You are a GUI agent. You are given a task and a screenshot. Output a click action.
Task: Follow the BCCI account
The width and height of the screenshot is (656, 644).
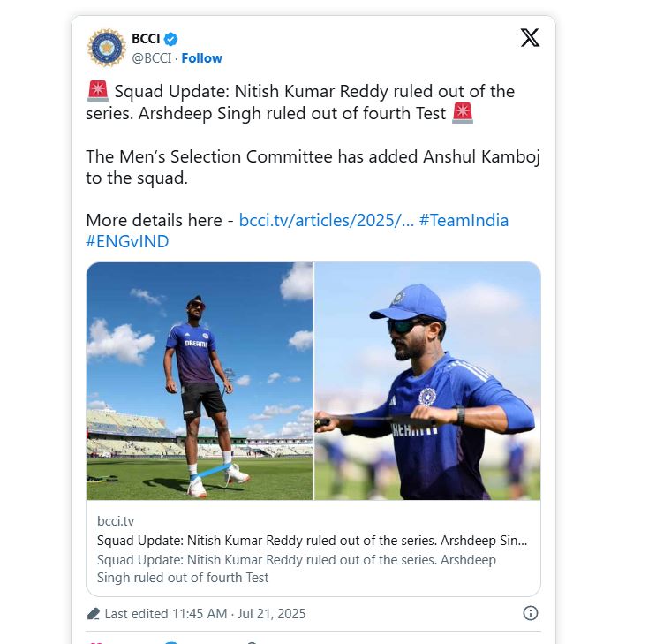click(201, 58)
